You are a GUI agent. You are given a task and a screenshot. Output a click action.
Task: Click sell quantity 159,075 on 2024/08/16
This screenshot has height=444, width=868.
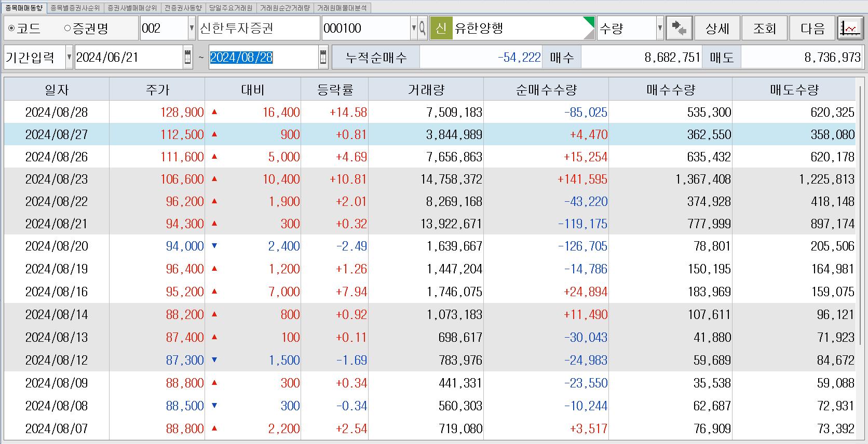click(x=833, y=292)
